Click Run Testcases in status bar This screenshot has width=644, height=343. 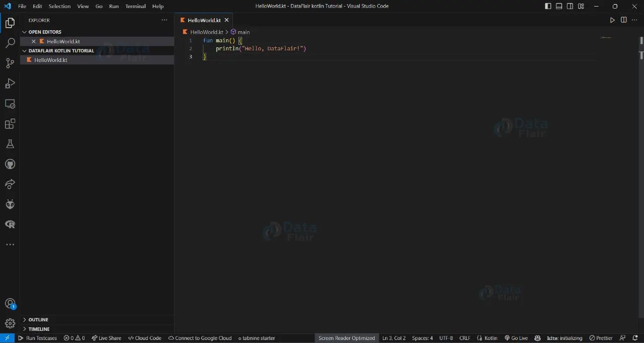click(x=38, y=338)
